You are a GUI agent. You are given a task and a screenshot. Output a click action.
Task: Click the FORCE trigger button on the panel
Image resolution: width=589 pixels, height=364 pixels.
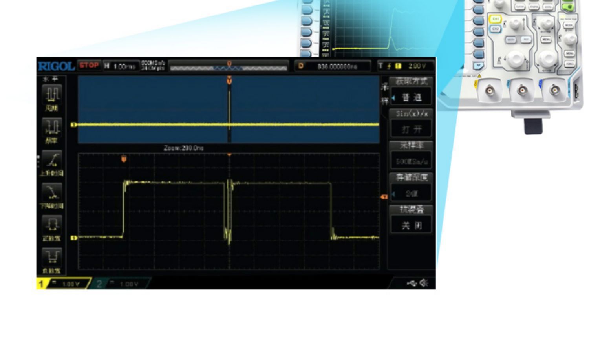point(569,63)
